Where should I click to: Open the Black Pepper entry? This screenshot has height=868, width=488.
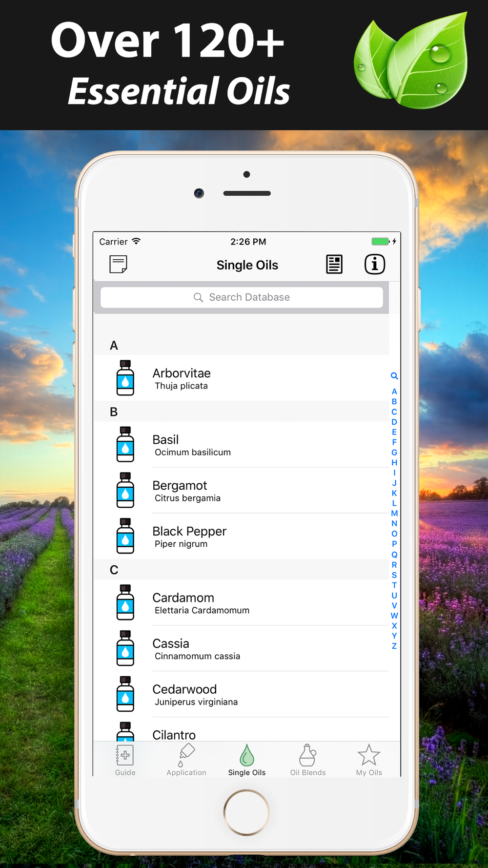pos(241,536)
